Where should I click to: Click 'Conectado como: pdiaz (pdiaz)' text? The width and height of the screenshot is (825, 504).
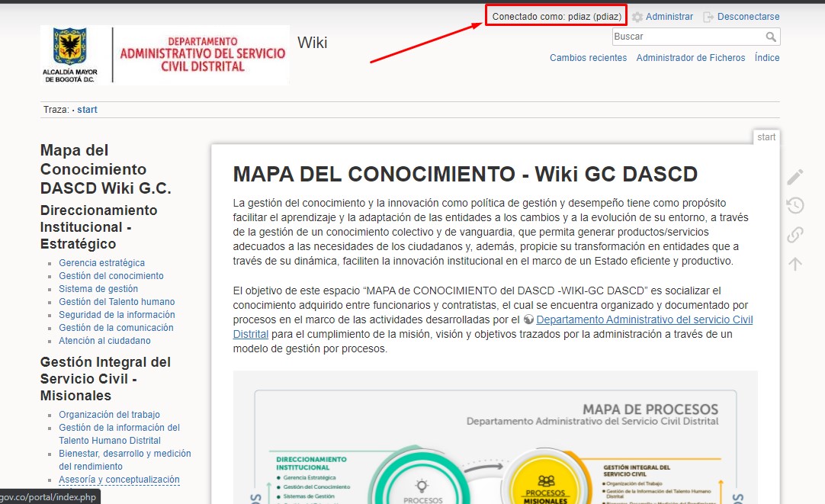coord(557,17)
